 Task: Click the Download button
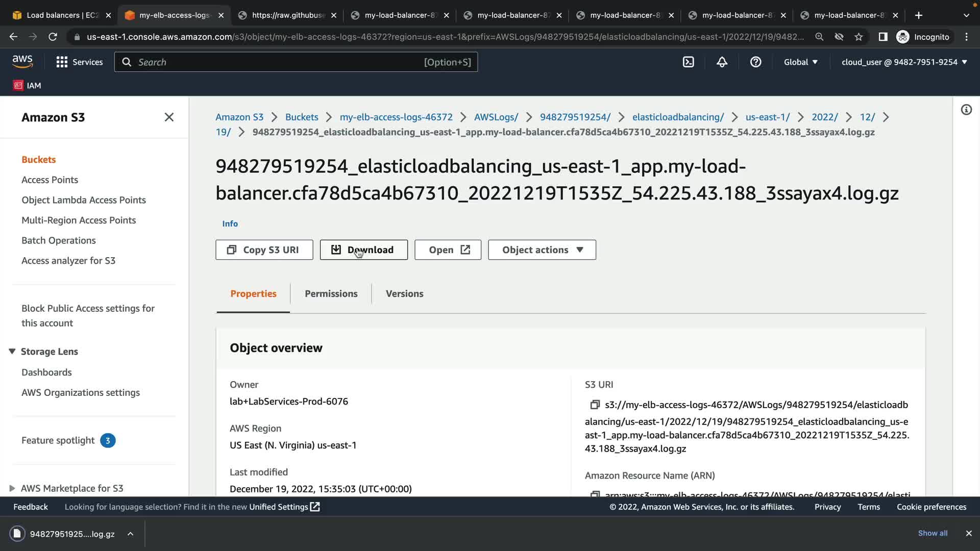363,250
